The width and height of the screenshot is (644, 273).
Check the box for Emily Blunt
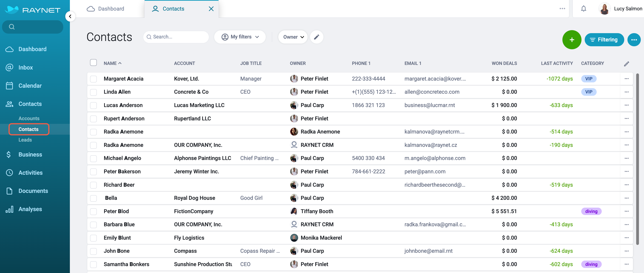pos(93,238)
